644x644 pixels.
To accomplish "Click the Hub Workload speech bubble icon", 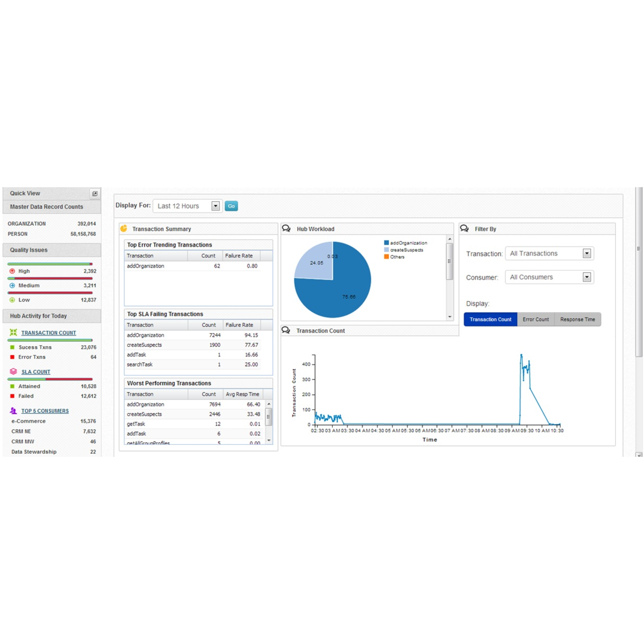I will (286, 228).
